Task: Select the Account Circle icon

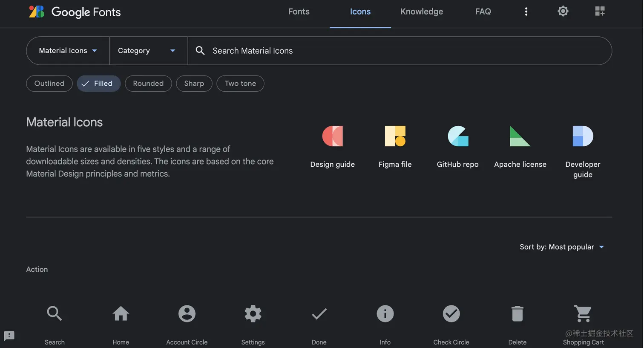Action: tap(187, 313)
